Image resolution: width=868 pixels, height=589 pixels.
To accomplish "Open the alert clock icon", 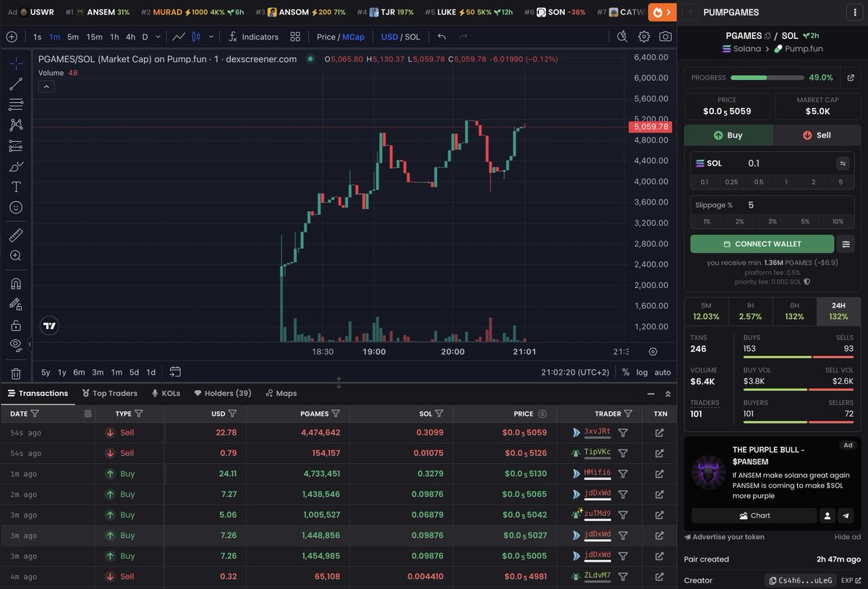I will click(622, 37).
